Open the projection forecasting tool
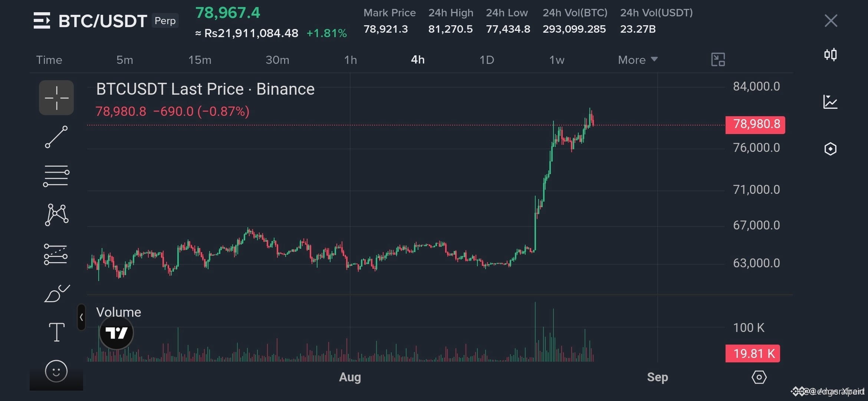 [56, 254]
